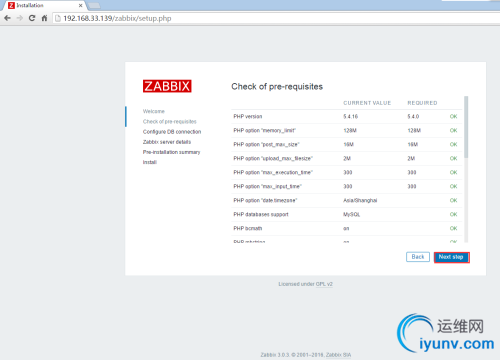Click the browser forward arrow
The image size is (500, 360).
click(20, 18)
